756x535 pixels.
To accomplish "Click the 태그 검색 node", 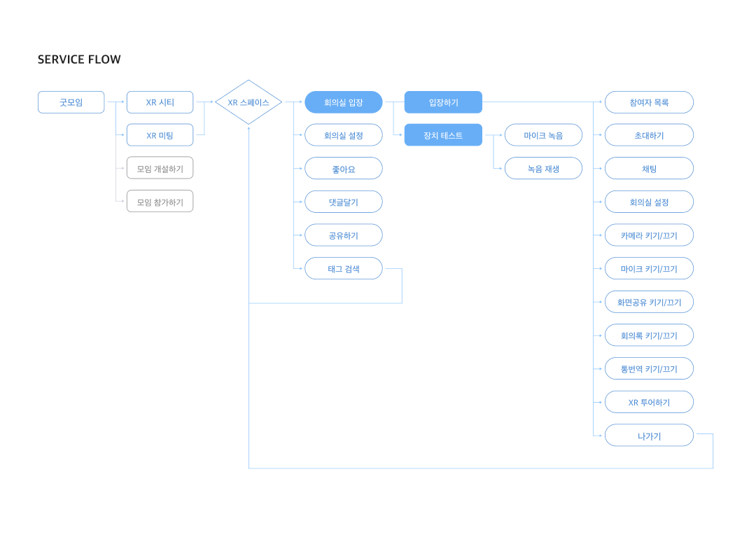I will coord(343,268).
